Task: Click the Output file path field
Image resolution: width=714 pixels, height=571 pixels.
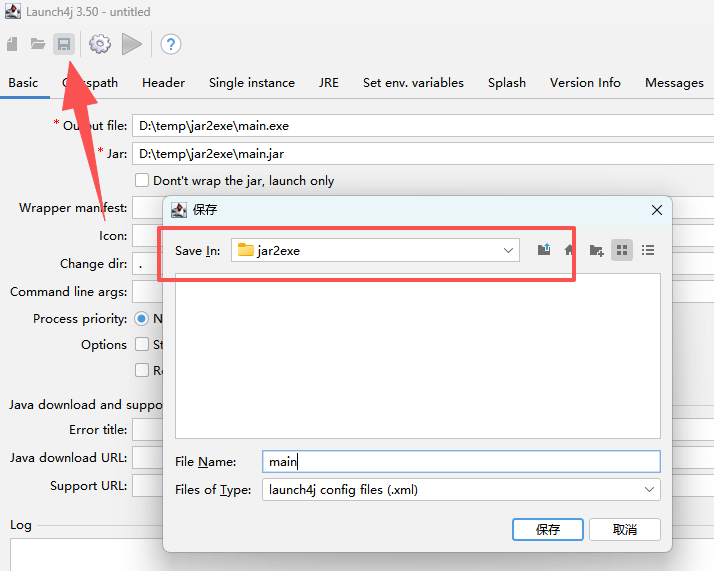Action: pos(423,126)
